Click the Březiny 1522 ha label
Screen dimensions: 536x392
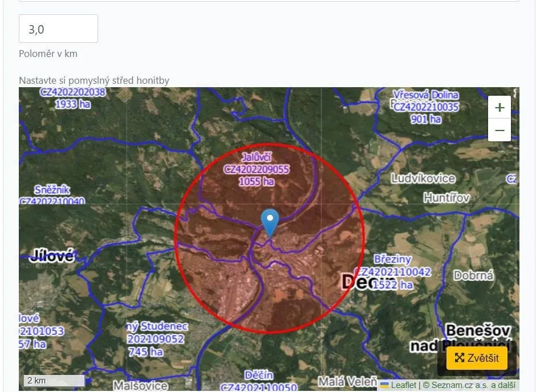tap(392, 272)
